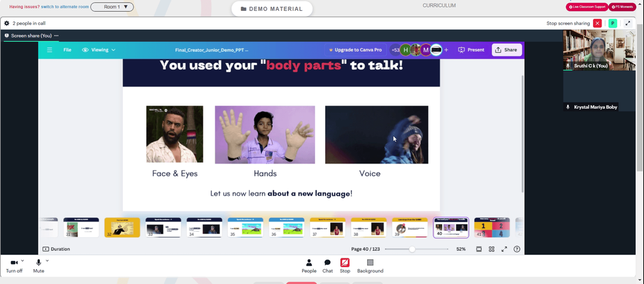The image size is (644, 284).
Task: Select slide thumbnail 34
Action: pos(204,228)
